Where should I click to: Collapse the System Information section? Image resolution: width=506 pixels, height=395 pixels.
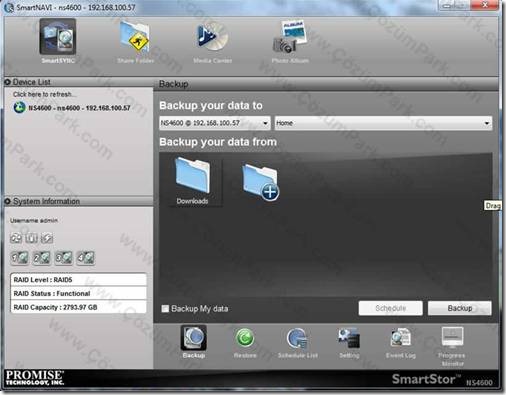tap(7, 201)
